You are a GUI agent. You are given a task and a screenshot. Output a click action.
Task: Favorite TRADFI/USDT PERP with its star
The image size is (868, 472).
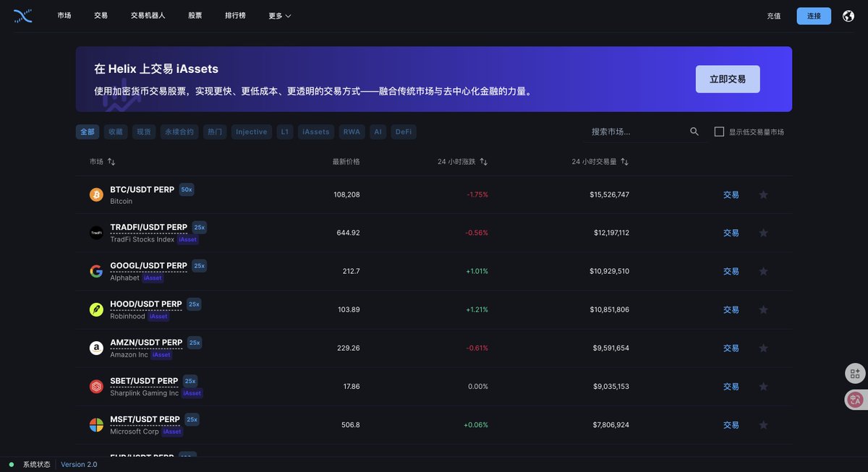pos(763,233)
